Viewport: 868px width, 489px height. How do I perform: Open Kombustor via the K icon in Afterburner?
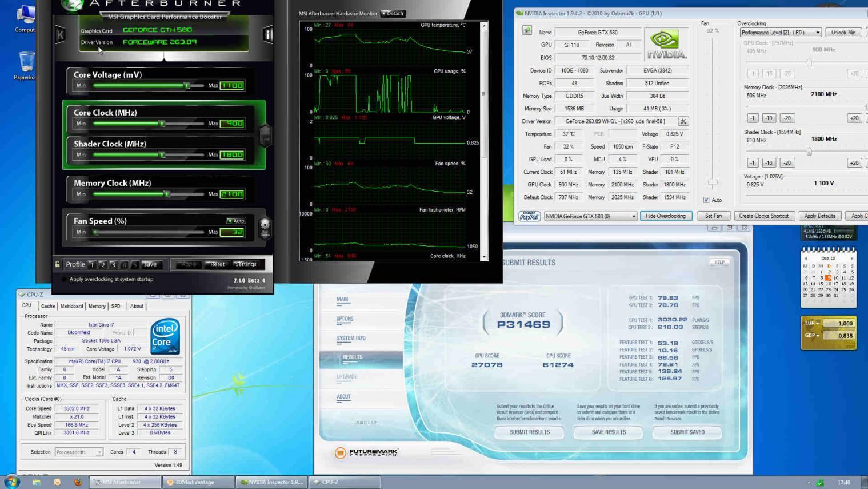[61, 34]
